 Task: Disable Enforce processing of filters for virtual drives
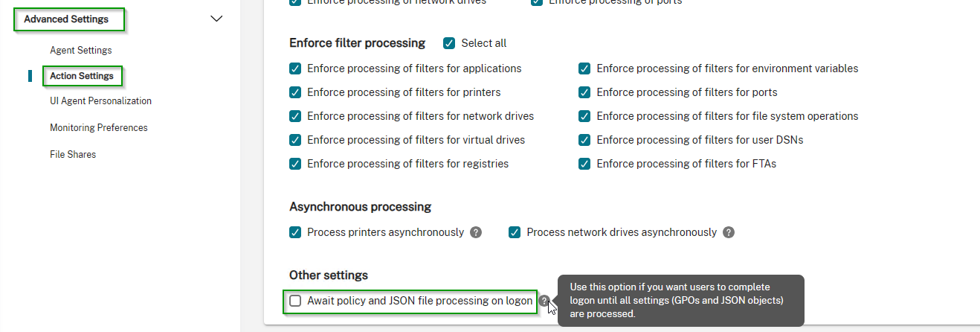point(295,140)
